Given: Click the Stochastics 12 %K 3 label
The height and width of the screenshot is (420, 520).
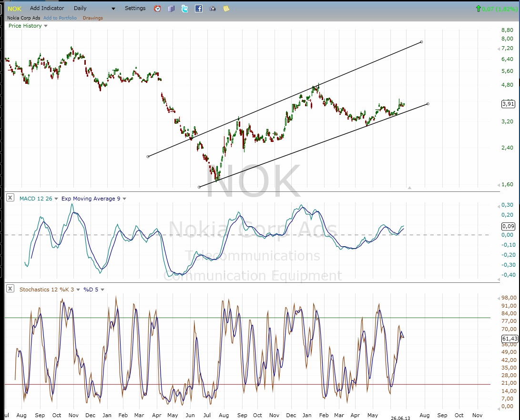Looking at the screenshot, I should point(47,290).
